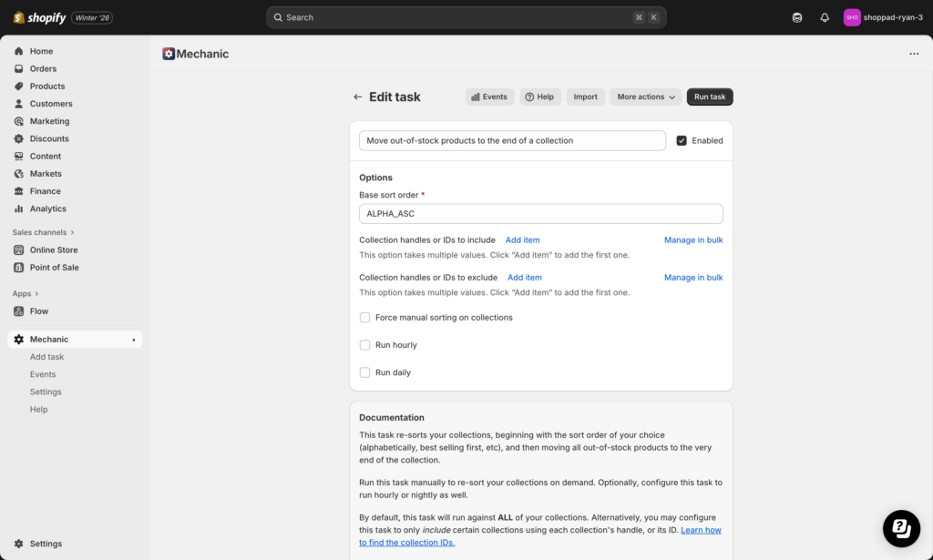This screenshot has height=560, width=933.
Task: Click the Analytics bar chart icon
Action: click(x=18, y=209)
